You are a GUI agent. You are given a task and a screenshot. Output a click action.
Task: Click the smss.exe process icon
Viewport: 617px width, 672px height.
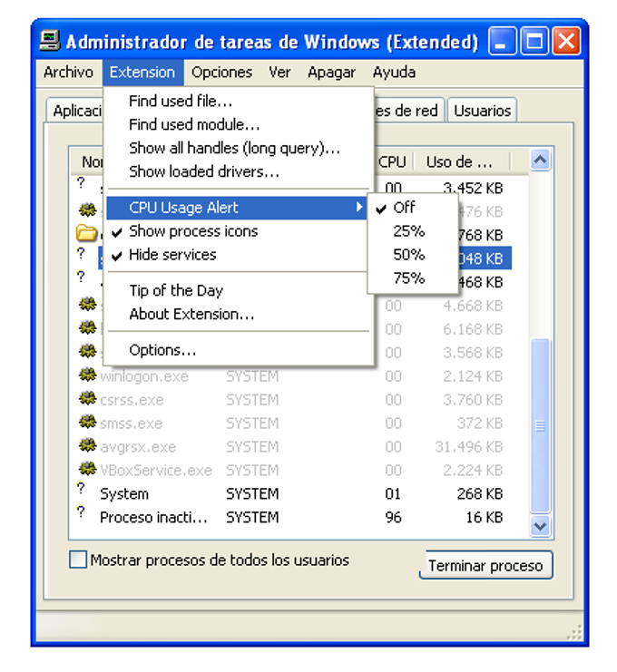point(87,423)
